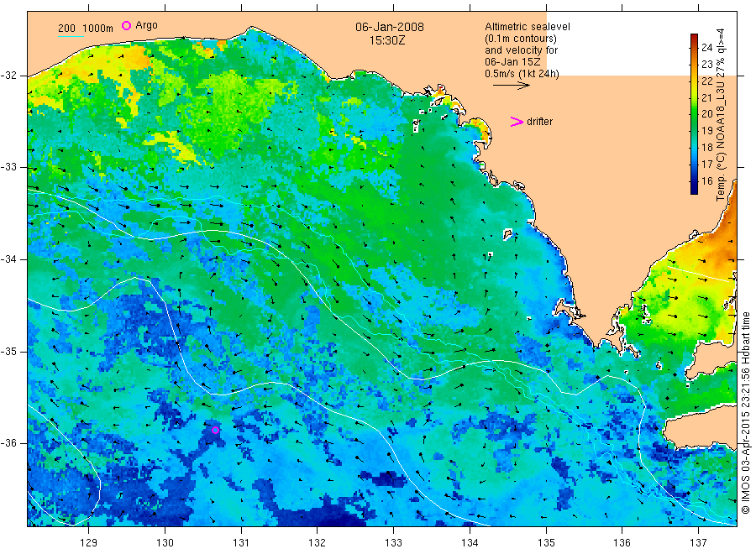Click the latitude label -33
The image size is (756, 554).
(x=8, y=167)
